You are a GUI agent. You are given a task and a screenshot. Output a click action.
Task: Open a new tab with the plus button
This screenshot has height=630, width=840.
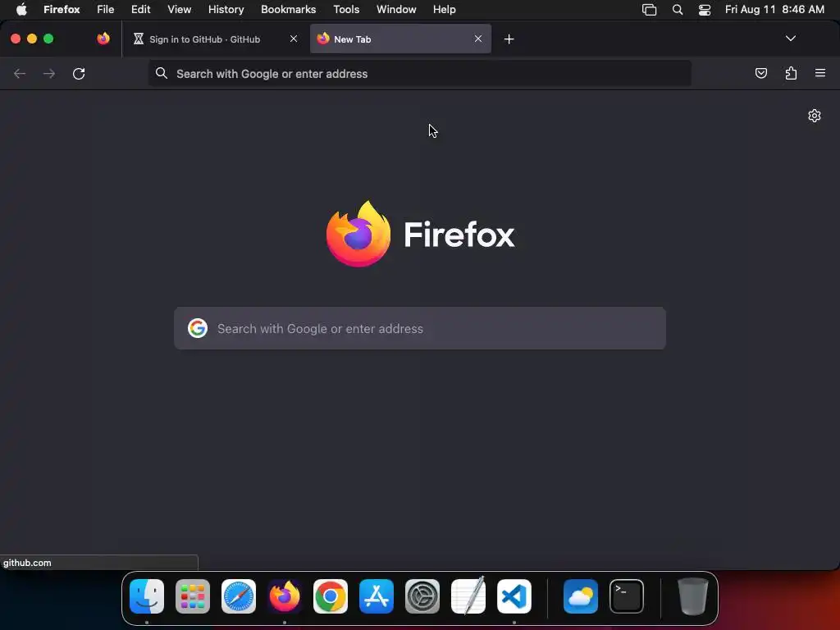(x=509, y=39)
